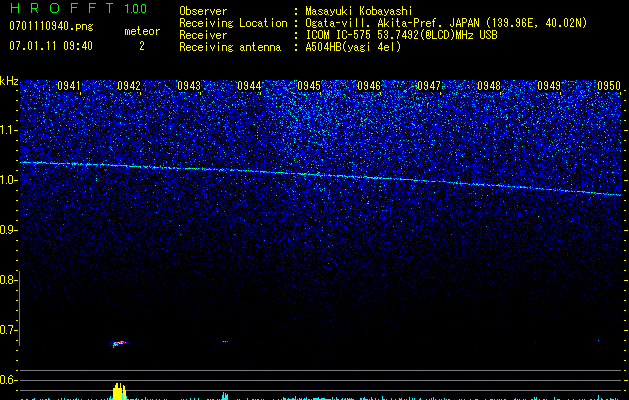This screenshot has height=400, width=629.
Task: Click the 0946 time marker
Action: pyautogui.click(x=369, y=86)
